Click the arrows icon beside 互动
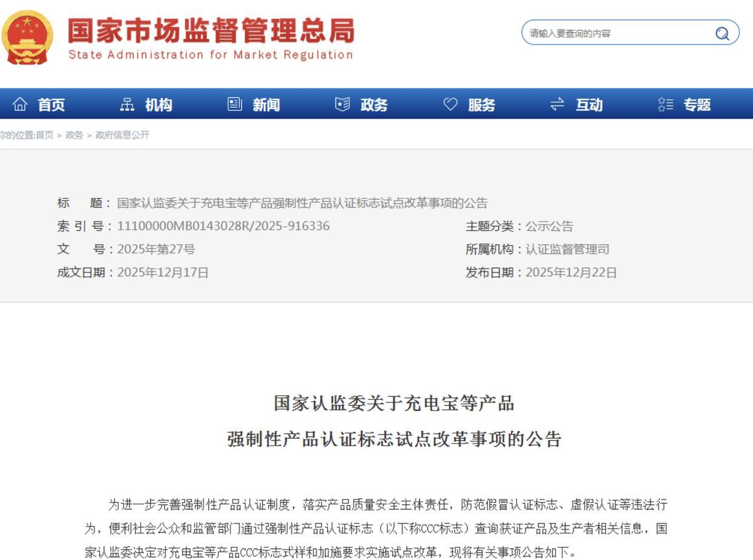The height and width of the screenshot is (560, 753). pos(557,104)
